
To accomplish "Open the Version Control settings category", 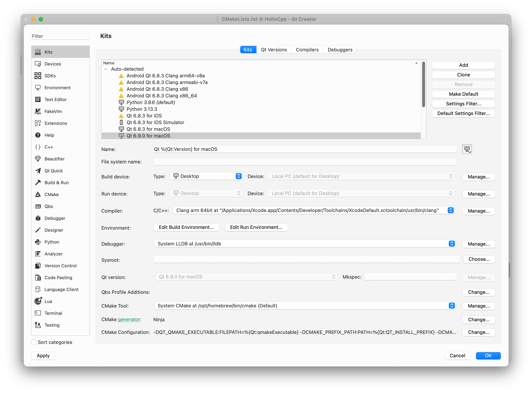I will point(60,266).
